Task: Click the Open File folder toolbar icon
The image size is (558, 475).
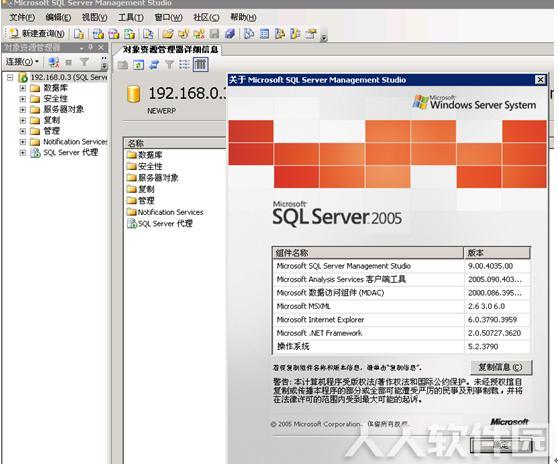Action: pos(168,34)
